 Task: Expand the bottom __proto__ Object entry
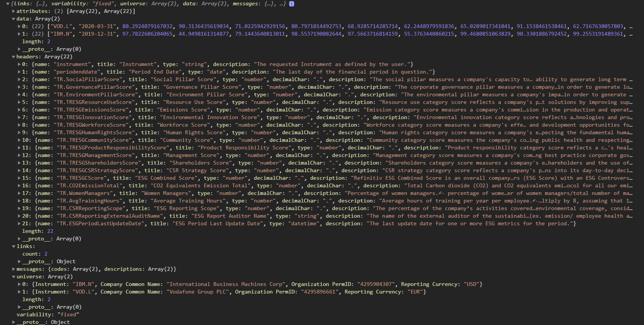(x=14, y=322)
